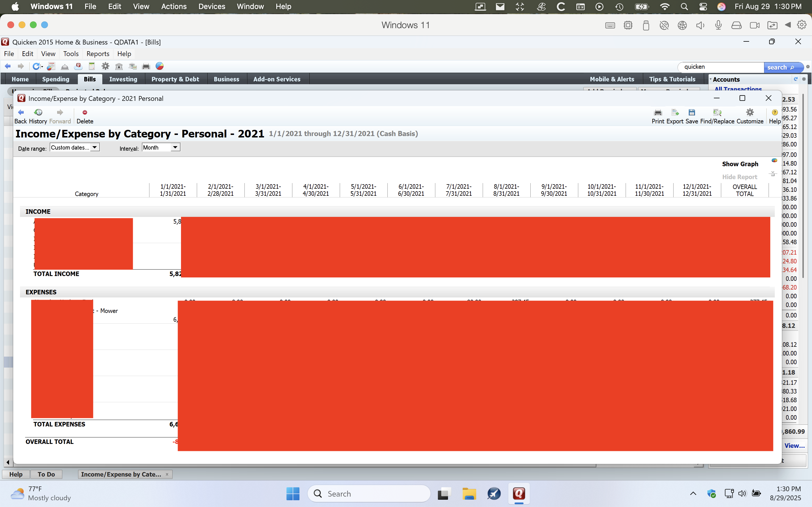This screenshot has height=507, width=812.
Task: Open the Reports menu
Action: pos(98,54)
